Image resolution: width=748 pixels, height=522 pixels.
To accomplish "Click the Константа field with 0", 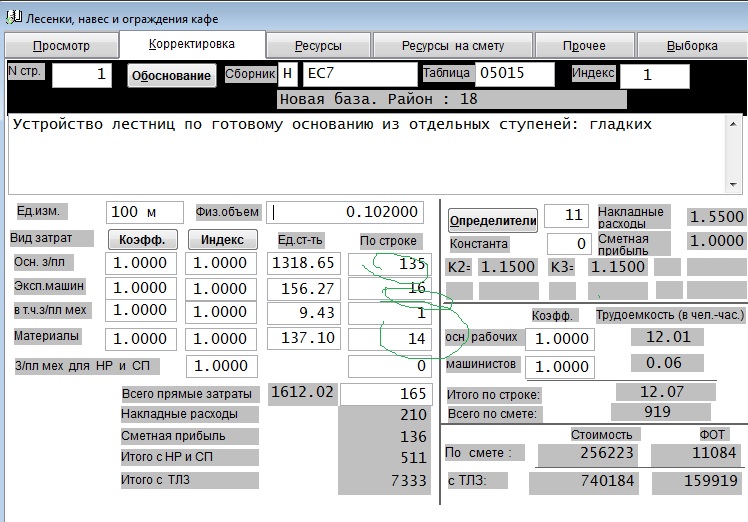I will pos(567,244).
